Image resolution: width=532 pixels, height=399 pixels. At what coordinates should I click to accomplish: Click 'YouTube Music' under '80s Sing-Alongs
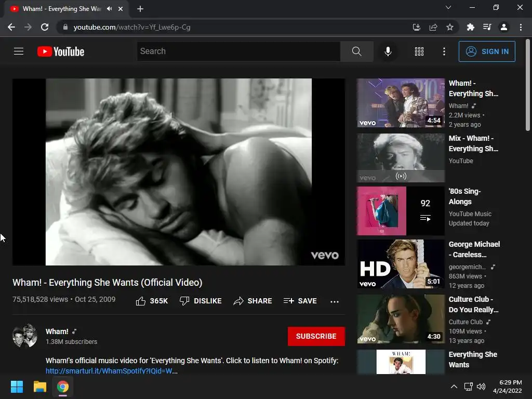pyautogui.click(x=470, y=214)
